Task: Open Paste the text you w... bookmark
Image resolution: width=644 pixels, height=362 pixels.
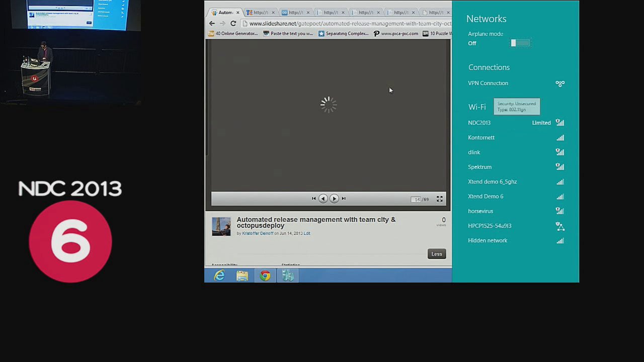Action: 288,34
